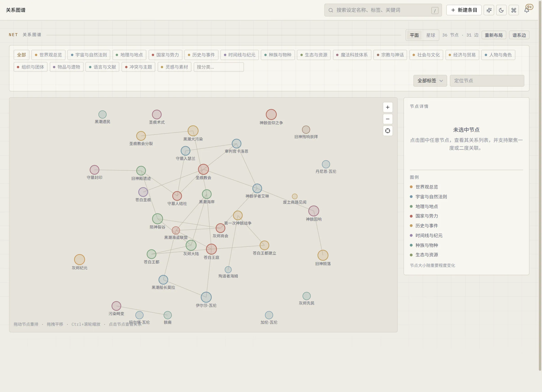The height and width of the screenshot is (392, 542).
Task: Recenter the graph with crosshair icon
Action: pos(388,131)
